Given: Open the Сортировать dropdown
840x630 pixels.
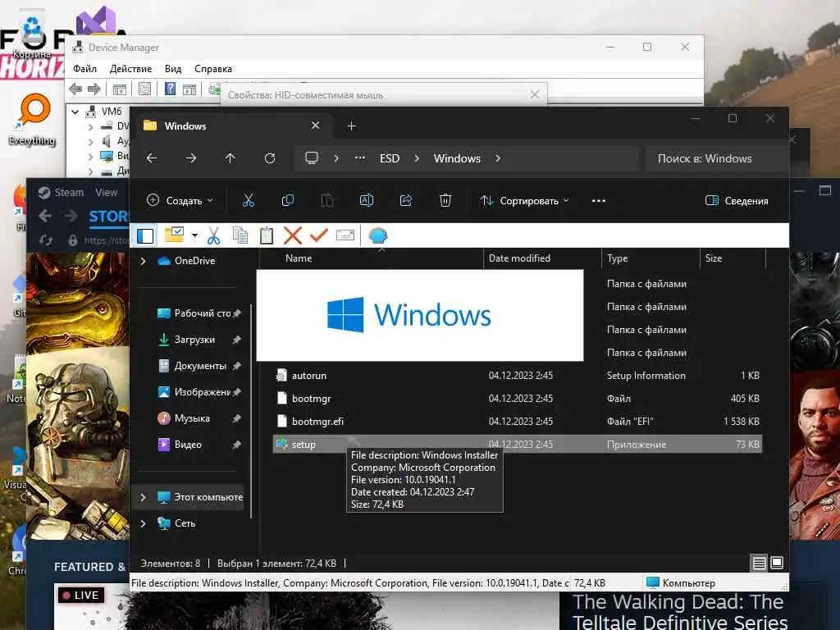Looking at the screenshot, I should [524, 201].
